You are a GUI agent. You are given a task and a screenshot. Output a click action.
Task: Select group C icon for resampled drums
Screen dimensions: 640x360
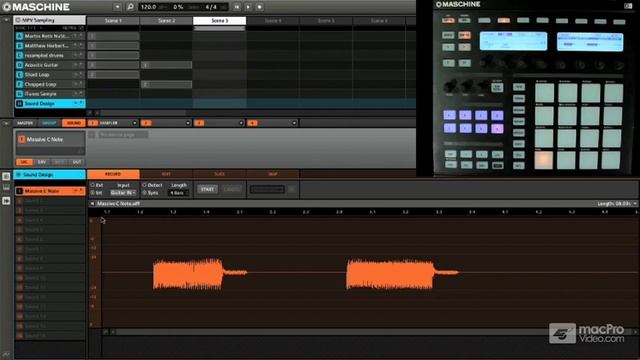point(19,55)
